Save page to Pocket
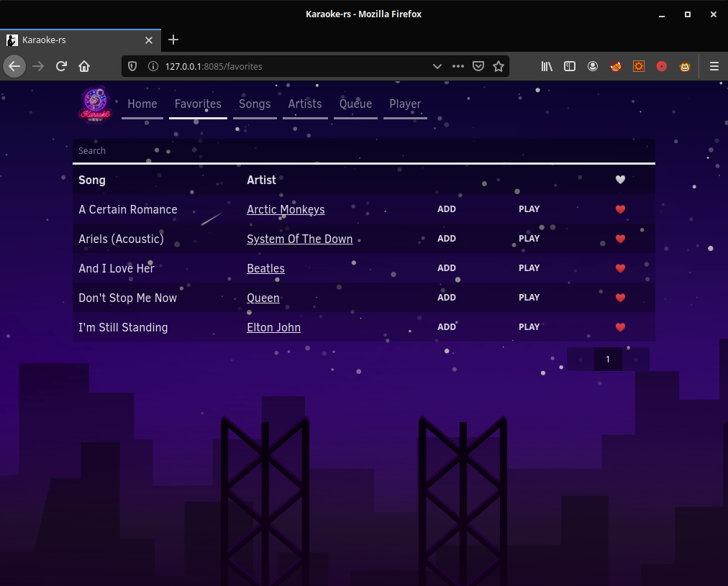 pos(478,66)
